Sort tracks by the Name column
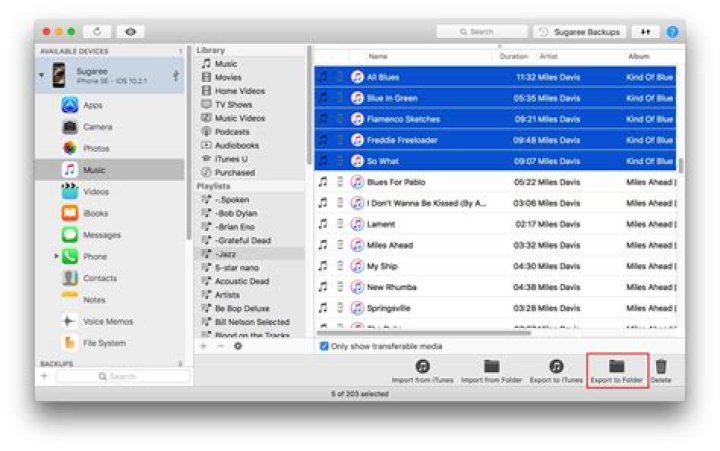 (x=378, y=56)
